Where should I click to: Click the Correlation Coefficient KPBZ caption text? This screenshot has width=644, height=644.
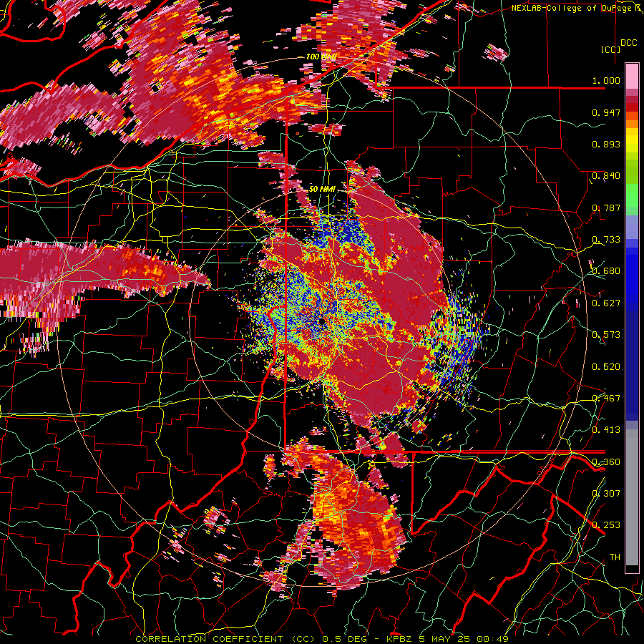pos(322,639)
